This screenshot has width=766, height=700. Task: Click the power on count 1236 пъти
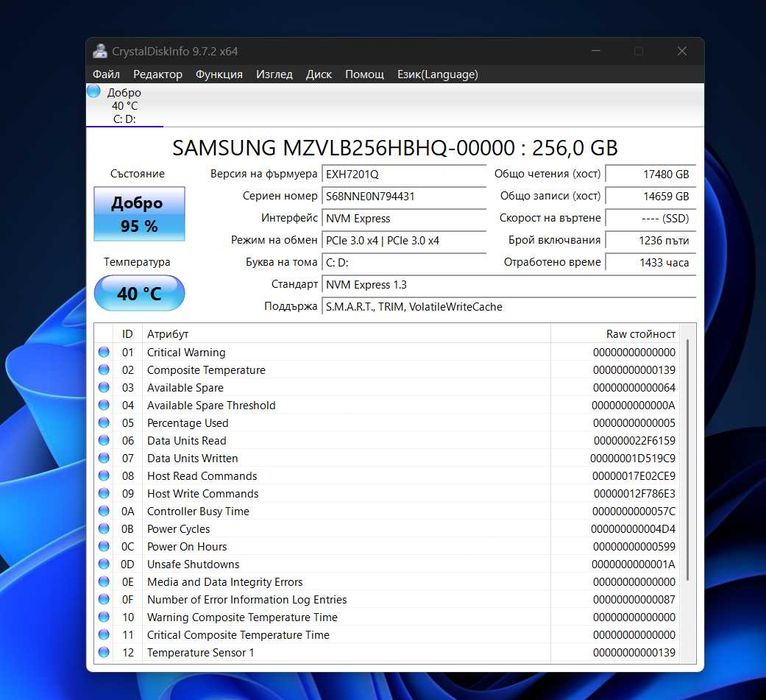point(650,240)
